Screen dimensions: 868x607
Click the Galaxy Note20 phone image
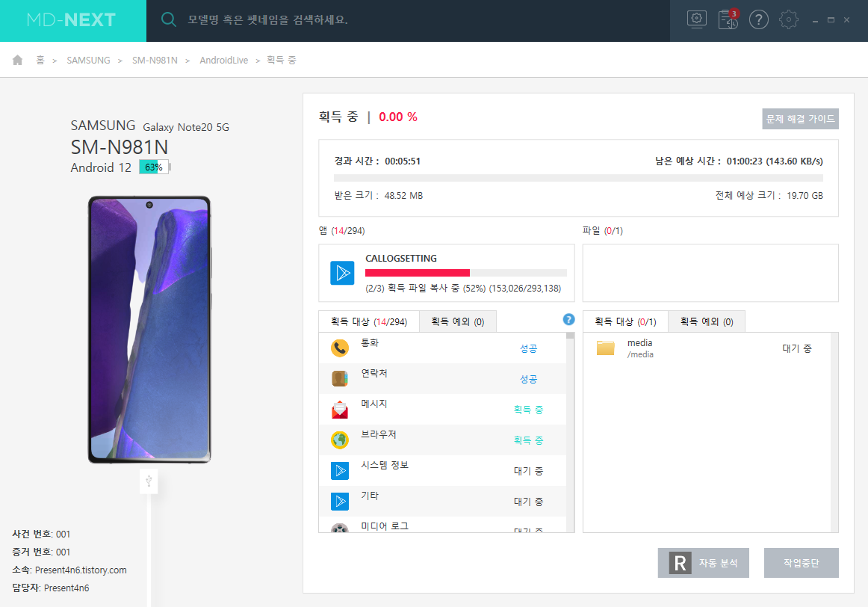coord(149,330)
